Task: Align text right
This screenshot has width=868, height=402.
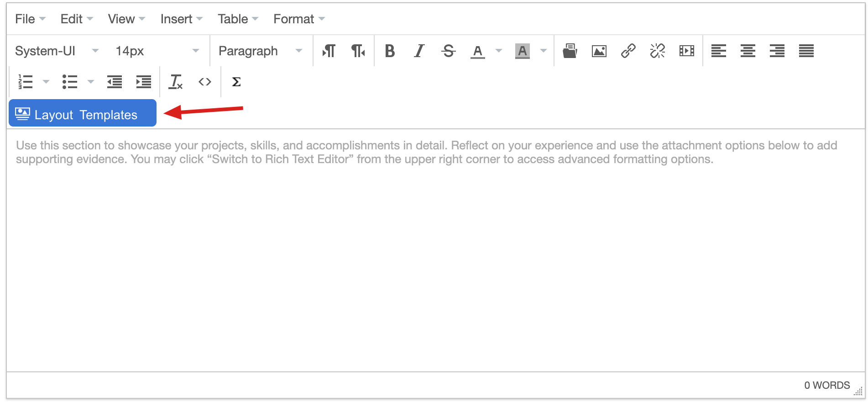Action: 777,51
